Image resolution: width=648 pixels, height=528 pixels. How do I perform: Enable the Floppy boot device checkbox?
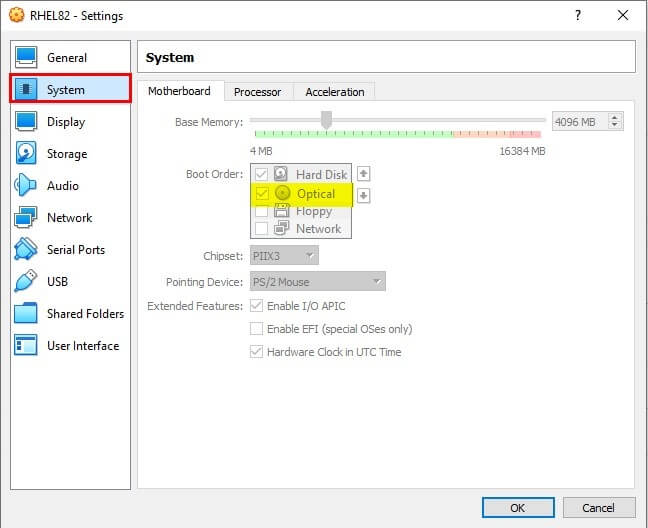tap(262, 211)
